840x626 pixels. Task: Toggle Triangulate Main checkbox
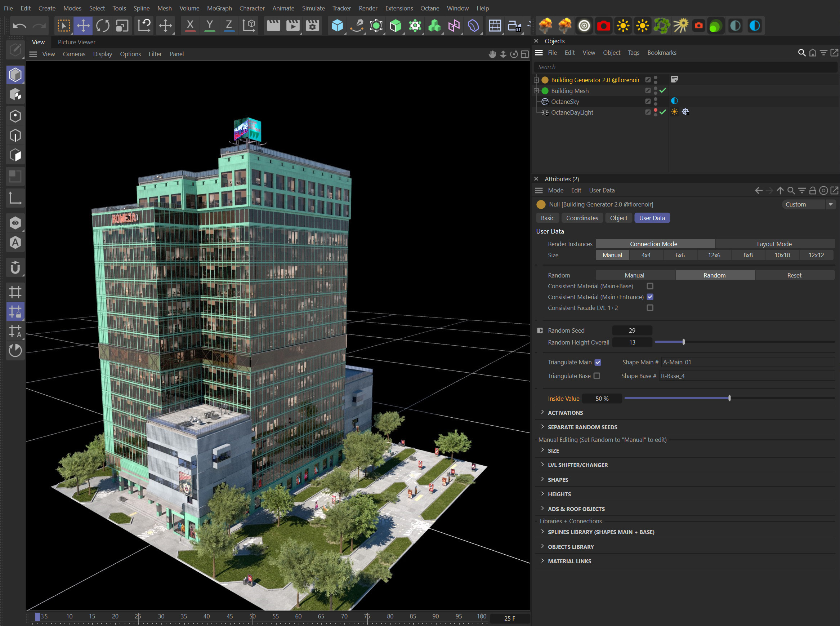tap(599, 362)
